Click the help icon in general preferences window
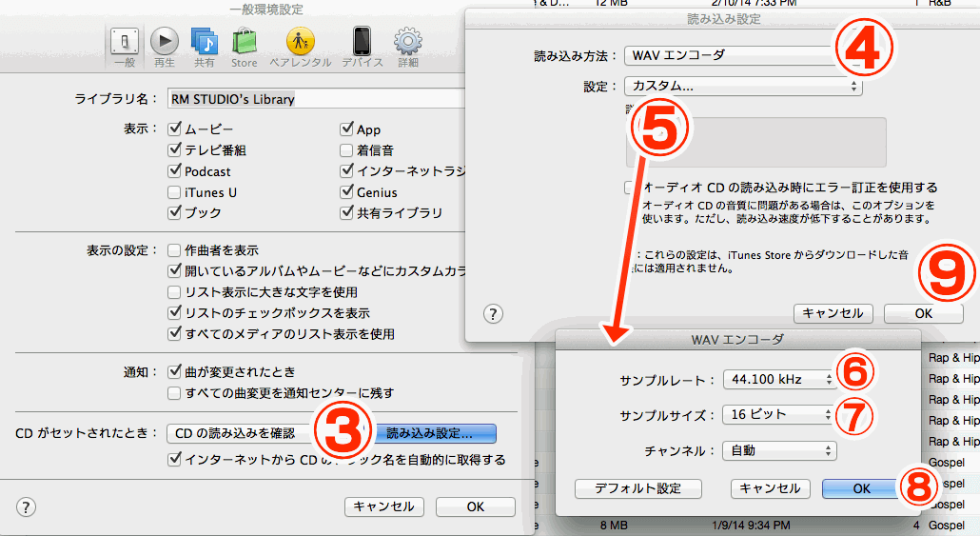980x536 pixels. pos(26,506)
